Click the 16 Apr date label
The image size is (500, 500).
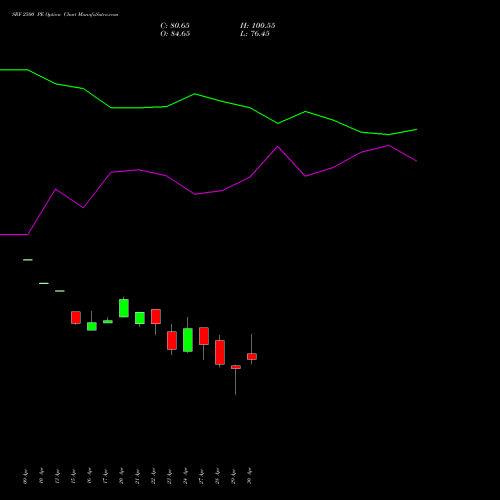89,476
